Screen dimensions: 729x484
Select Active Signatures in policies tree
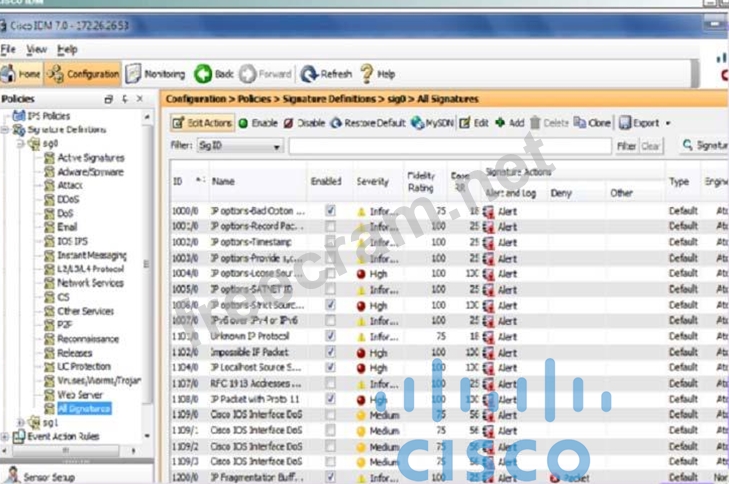pyautogui.click(x=90, y=158)
